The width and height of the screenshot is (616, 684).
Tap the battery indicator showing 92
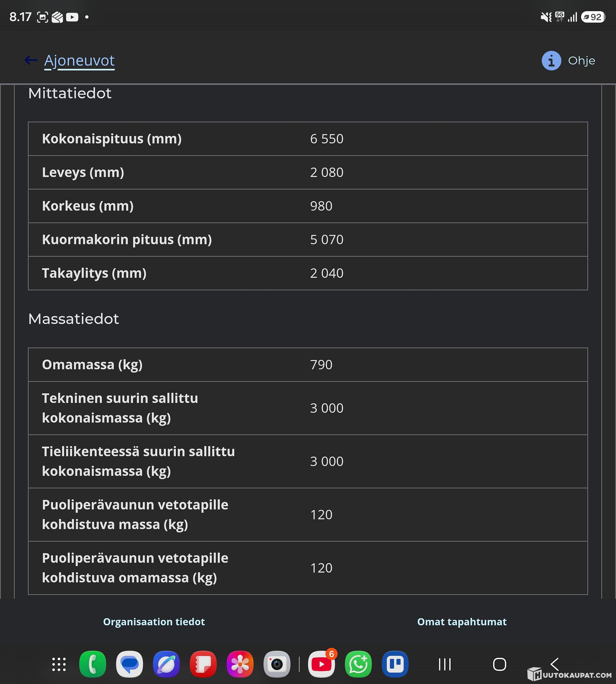click(x=593, y=17)
